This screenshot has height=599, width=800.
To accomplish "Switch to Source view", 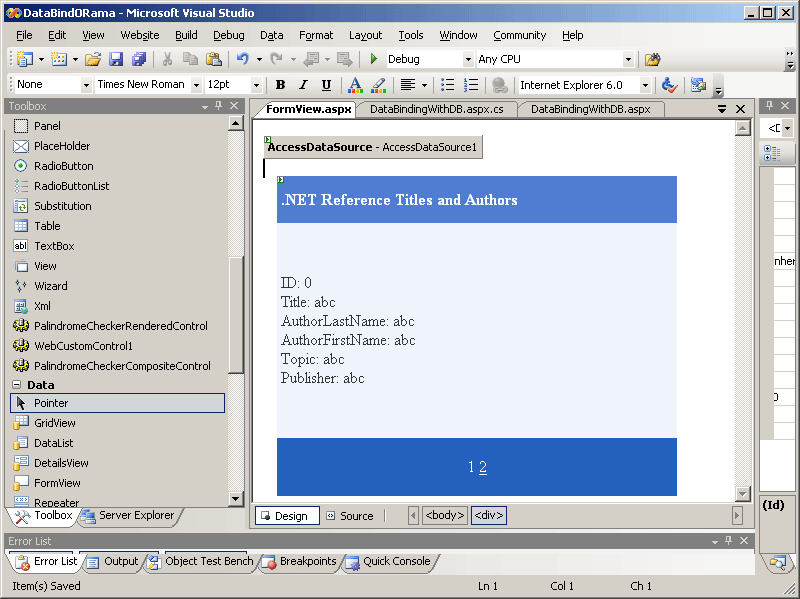I will click(x=349, y=516).
